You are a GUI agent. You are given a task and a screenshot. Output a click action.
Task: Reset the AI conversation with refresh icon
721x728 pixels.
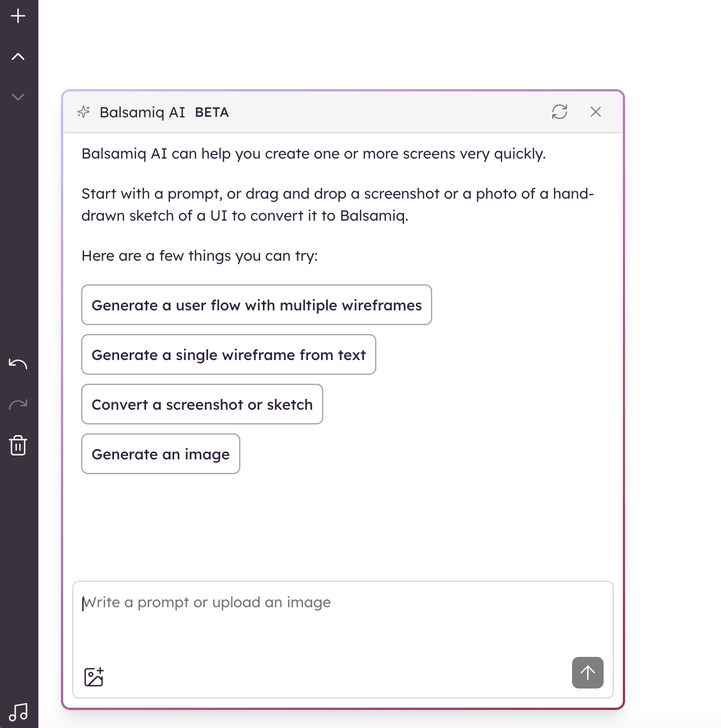click(559, 112)
